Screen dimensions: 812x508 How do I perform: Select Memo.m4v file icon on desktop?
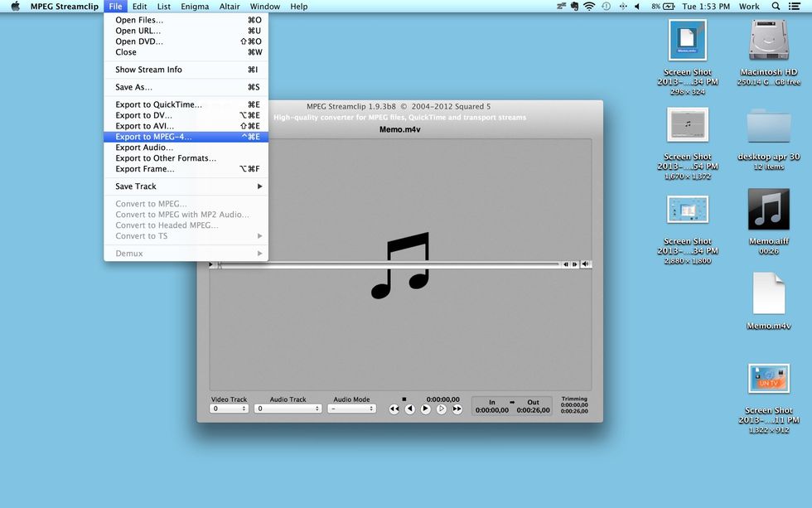coord(769,293)
